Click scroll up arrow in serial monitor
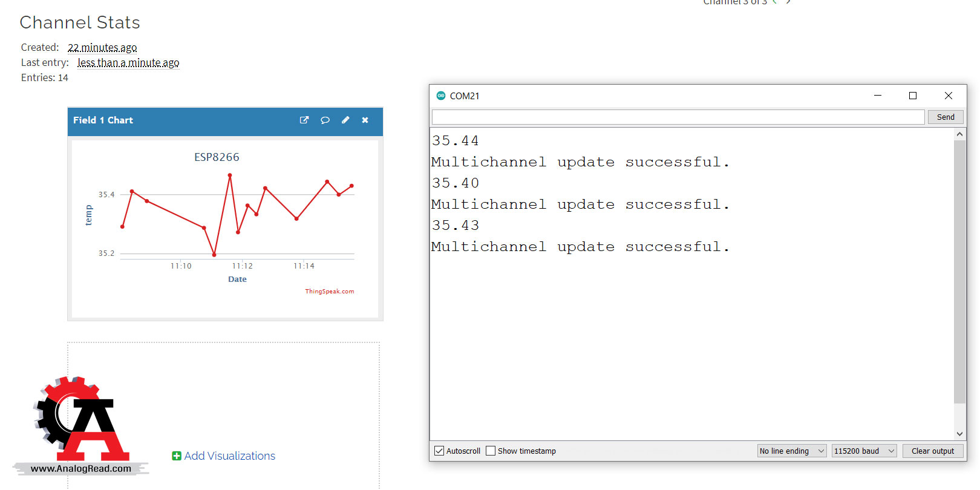The image size is (980, 490). point(959,134)
